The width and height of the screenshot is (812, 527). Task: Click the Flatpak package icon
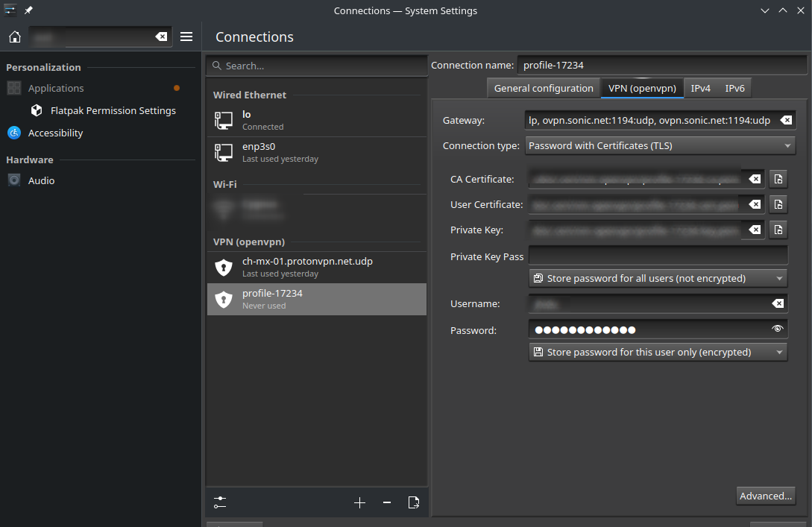pyautogui.click(x=37, y=110)
